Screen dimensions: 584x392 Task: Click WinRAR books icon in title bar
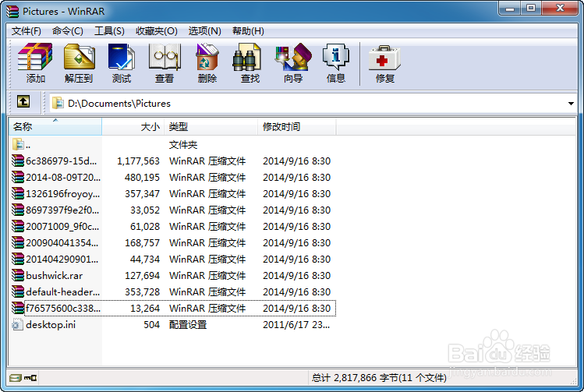(x=12, y=12)
